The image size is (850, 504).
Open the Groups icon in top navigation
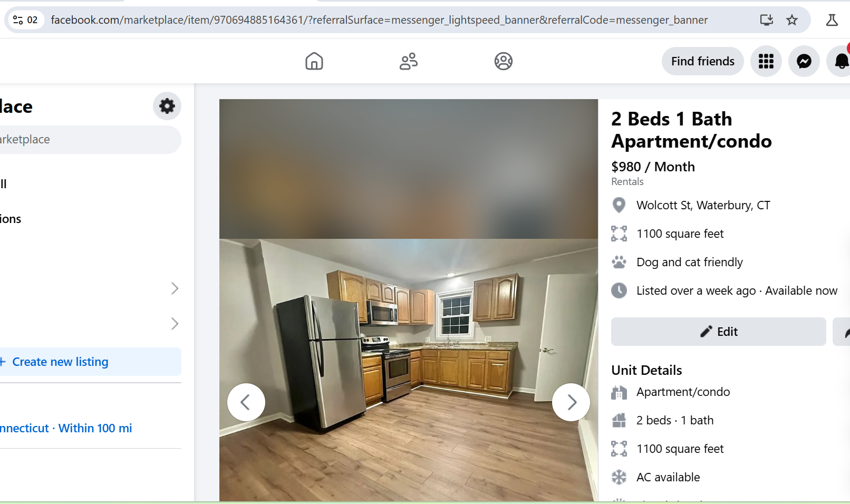[x=504, y=61]
